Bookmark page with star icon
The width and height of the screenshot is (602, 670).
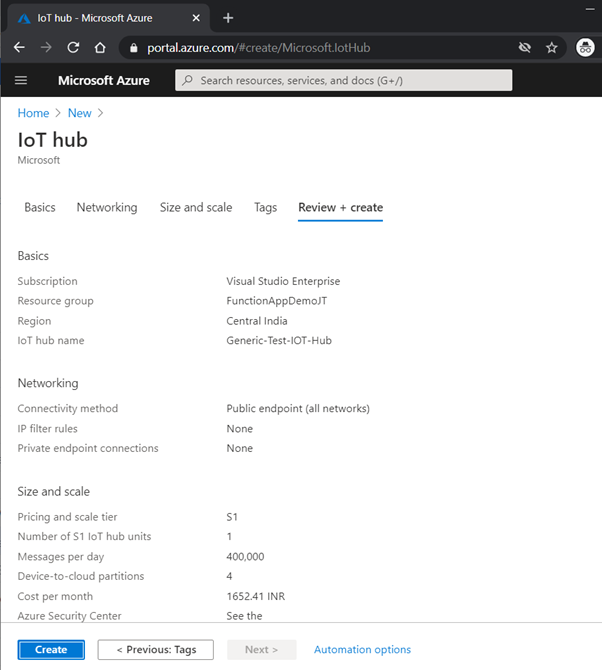coord(552,47)
